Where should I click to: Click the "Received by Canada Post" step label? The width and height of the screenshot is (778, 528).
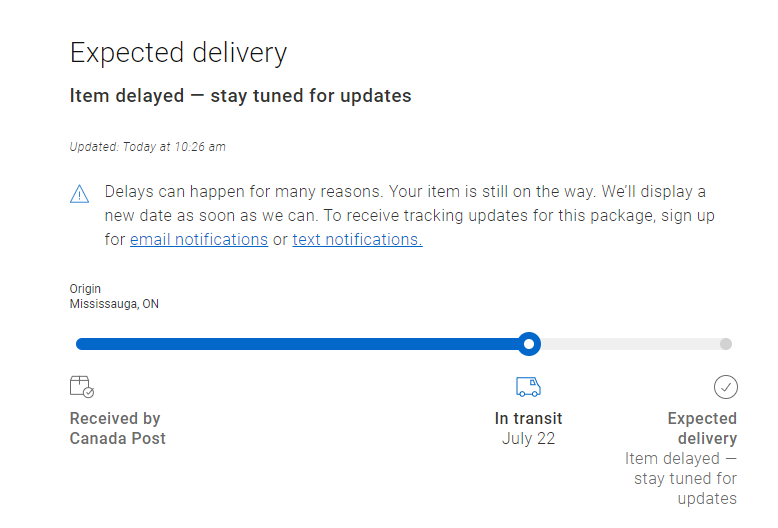coord(117,428)
